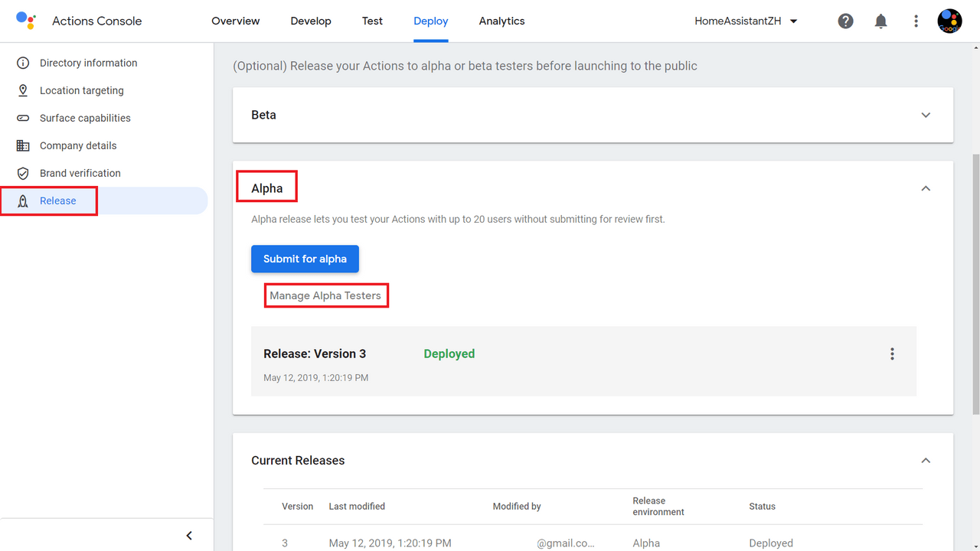This screenshot has height=551, width=980.
Task: Click the Alpha release environment cell
Action: coord(646,543)
